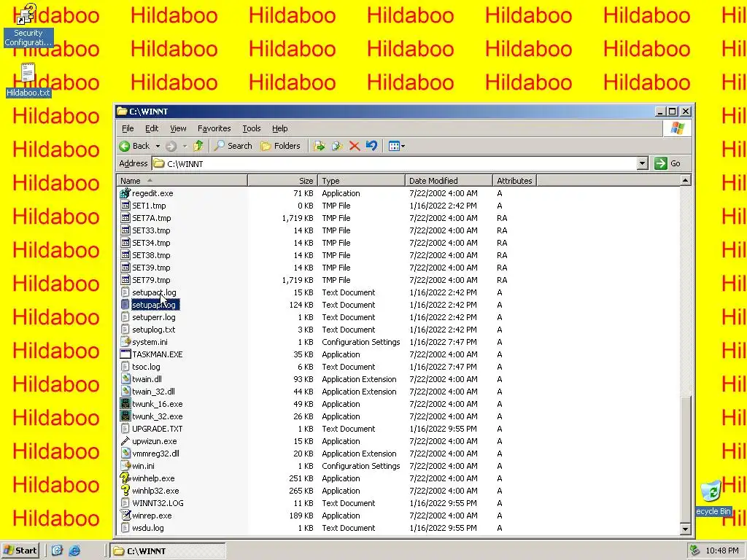747x560 pixels.
Task: Select the upwizun.exe file icon
Action: pos(125,441)
